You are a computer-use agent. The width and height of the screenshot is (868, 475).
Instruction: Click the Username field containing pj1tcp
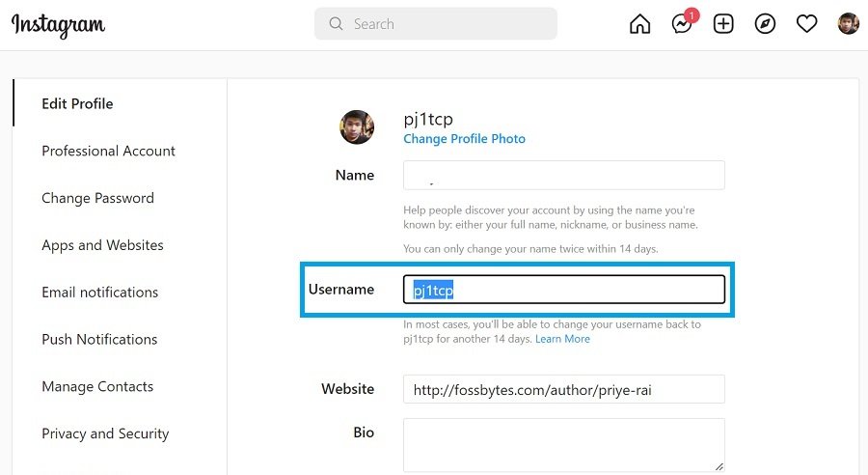(564, 290)
